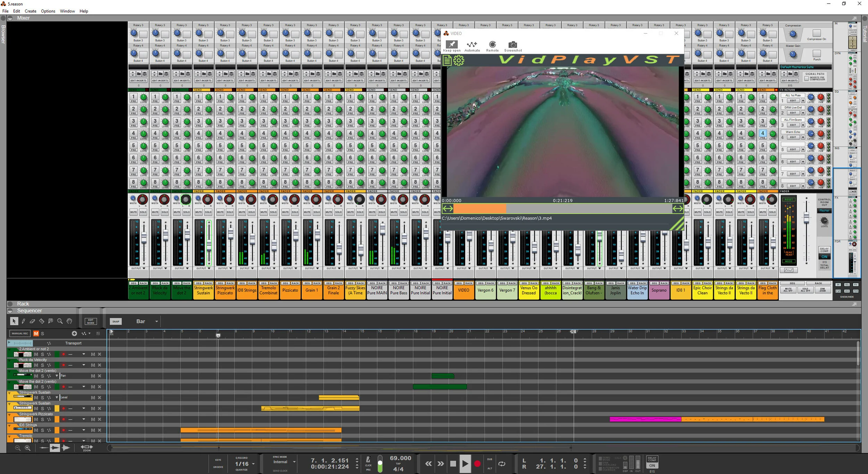This screenshot has height=474, width=868.
Task: Click VidPlay settings gear icon
Action: pos(459,61)
